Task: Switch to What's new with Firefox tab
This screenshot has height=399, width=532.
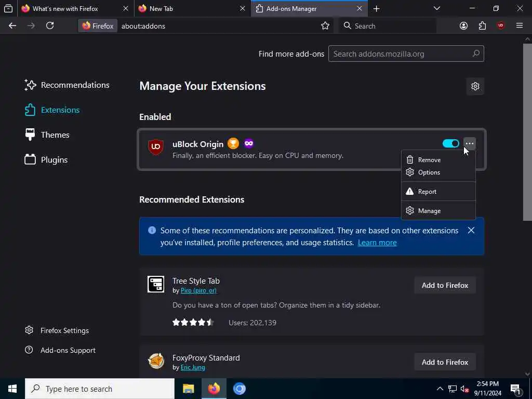Action: coord(76,8)
